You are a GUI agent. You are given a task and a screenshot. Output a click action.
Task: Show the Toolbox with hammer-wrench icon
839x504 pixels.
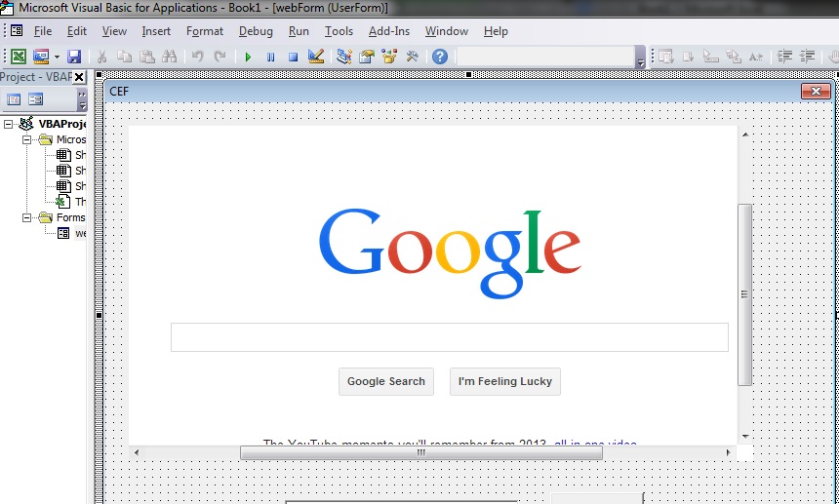(412, 57)
